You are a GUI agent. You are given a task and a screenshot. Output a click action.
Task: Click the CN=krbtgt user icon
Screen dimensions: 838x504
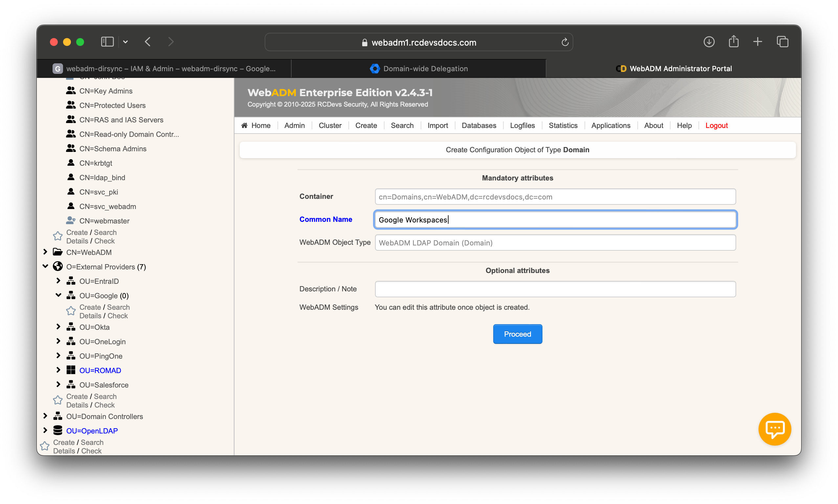pyautogui.click(x=71, y=163)
